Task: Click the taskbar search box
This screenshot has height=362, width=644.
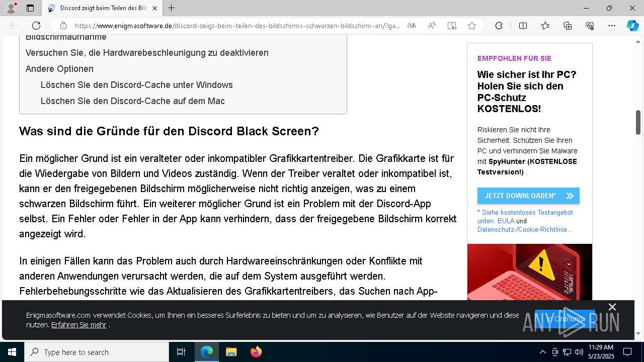Action: (x=97, y=352)
